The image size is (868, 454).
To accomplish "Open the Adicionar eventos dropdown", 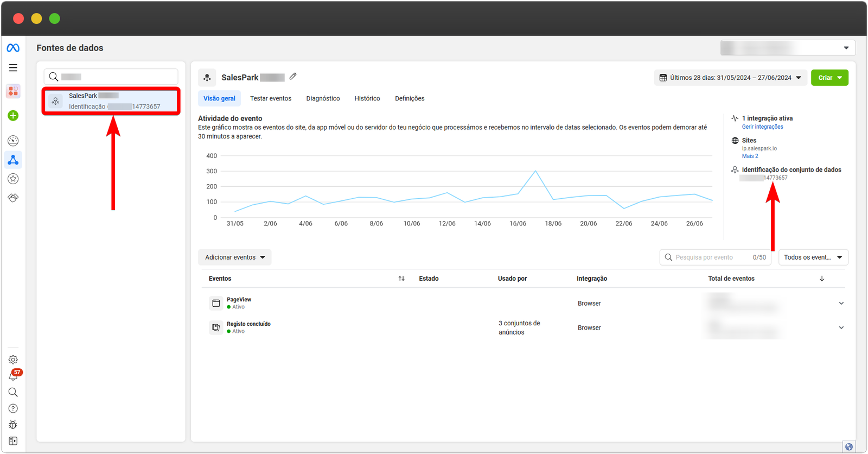I will [x=235, y=257].
